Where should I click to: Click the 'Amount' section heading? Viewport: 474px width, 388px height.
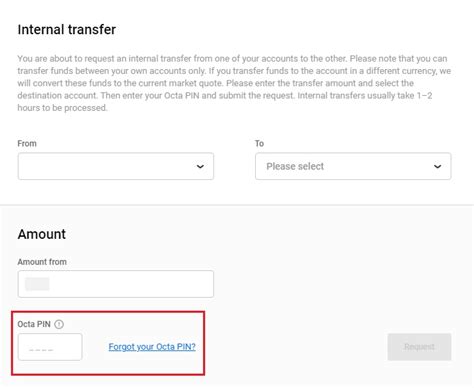pos(42,234)
